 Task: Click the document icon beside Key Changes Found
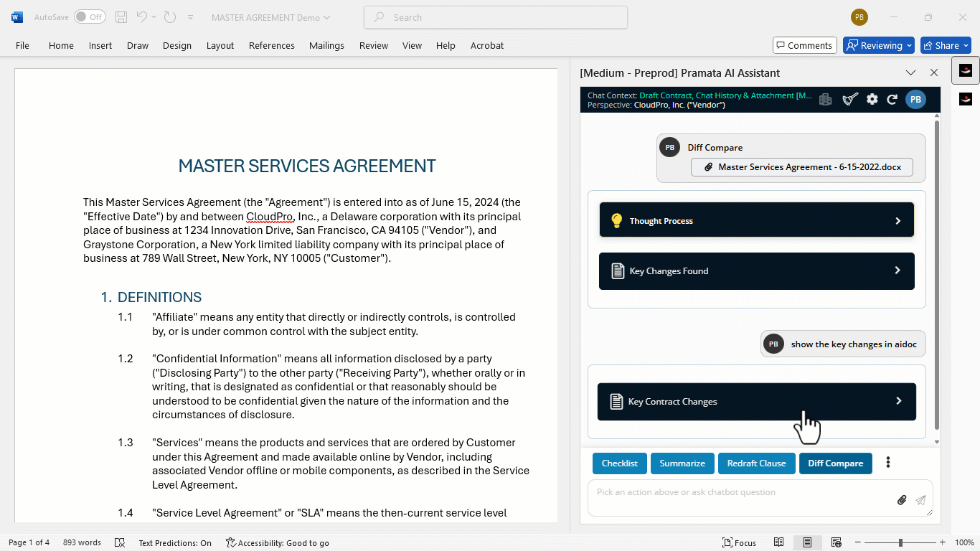coord(617,271)
